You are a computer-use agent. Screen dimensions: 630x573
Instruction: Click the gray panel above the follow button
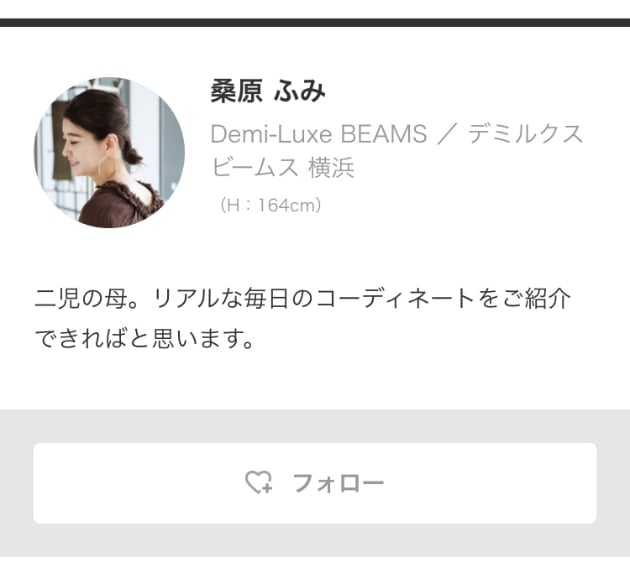click(315, 426)
